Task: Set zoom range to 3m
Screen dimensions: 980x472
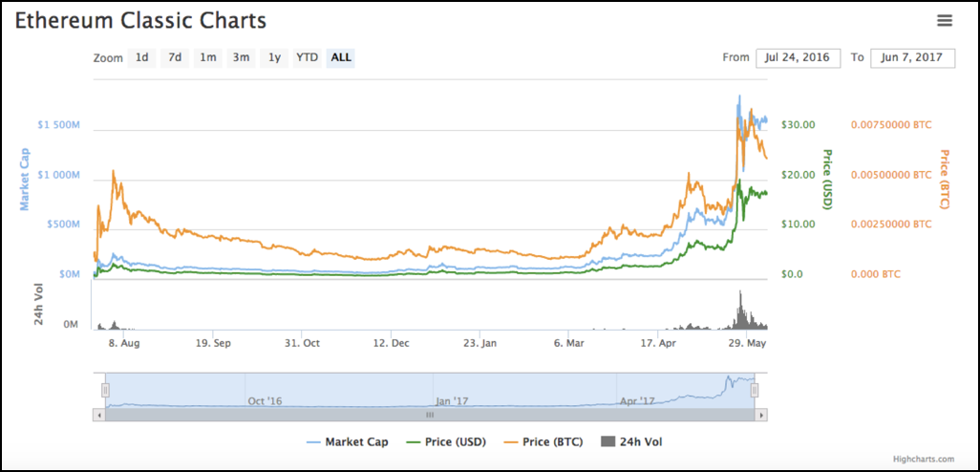Action: click(242, 57)
